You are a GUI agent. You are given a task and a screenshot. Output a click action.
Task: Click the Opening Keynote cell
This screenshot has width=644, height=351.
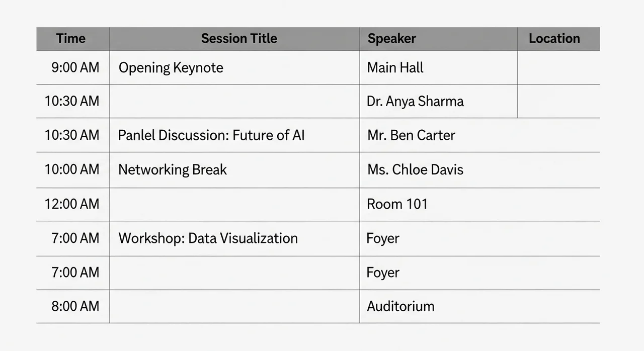[234, 67]
